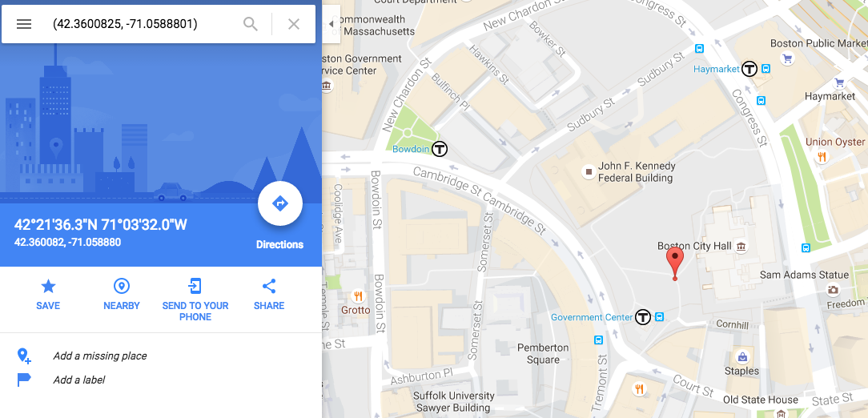Screen dimensions: 868x418
Task: Select the John F. Kennedy Federal Building marker
Action: [x=589, y=172]
